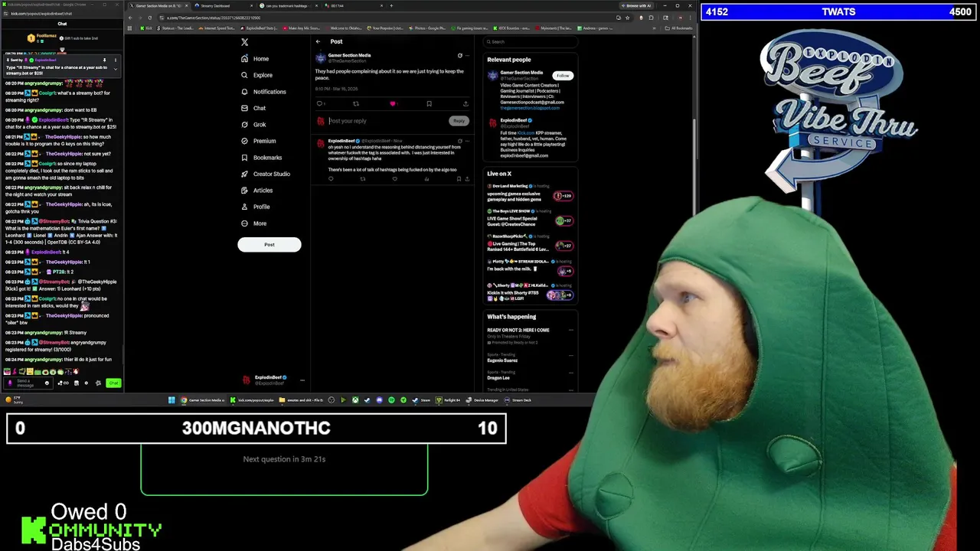
Task: Like the ExplodinBeef reply
Action: [x=394, y=178]
